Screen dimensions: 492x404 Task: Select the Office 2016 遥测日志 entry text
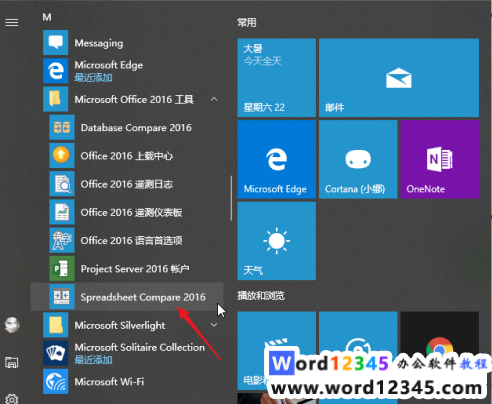point(127,184)
